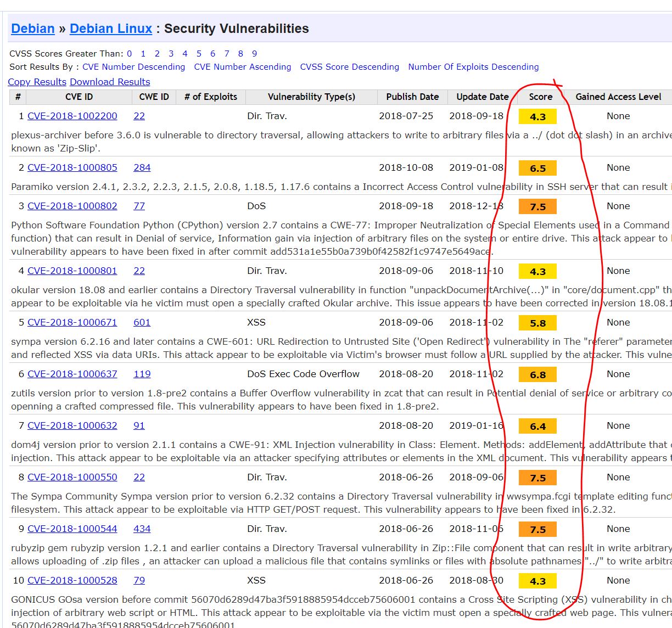The width and height of the screenshot is (672, 628).
Task: Click the Score column header
Action: 540,97
